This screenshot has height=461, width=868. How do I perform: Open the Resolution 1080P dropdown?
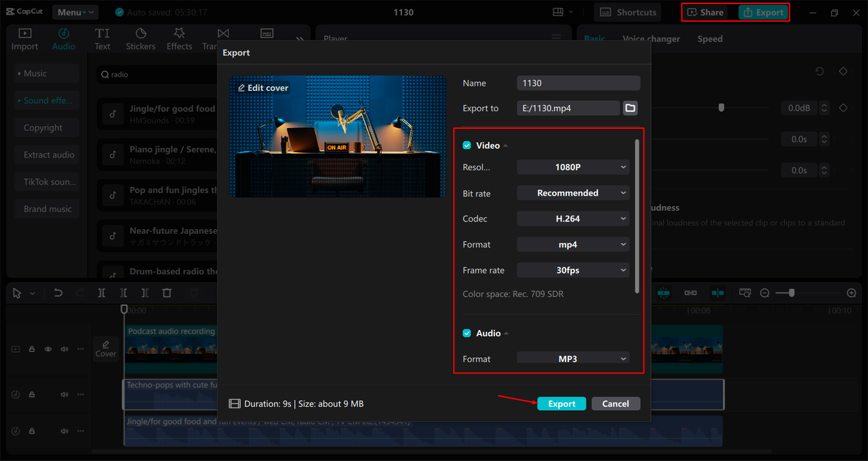[x=573, y=167]
